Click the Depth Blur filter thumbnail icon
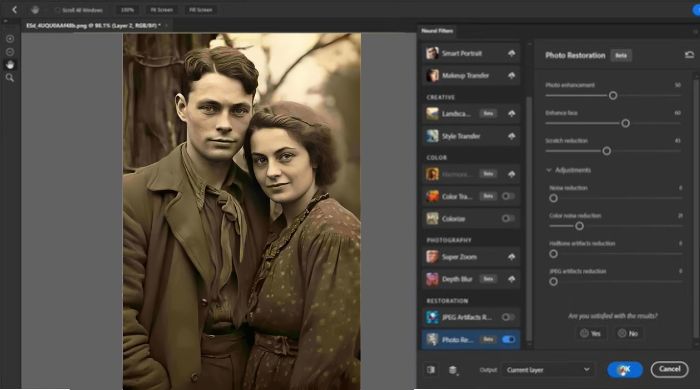Image resolution: width=700 pixels, height=390 pixels. [432, 279]
